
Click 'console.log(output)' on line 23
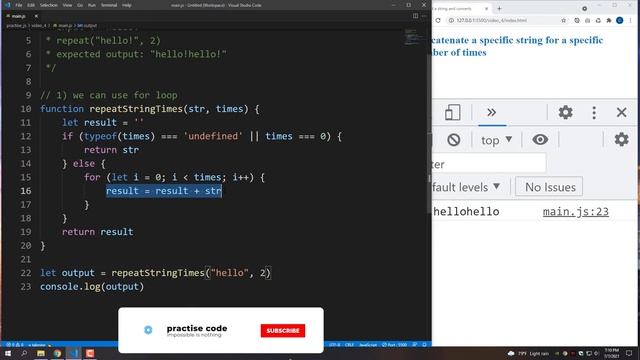[92, 287]
